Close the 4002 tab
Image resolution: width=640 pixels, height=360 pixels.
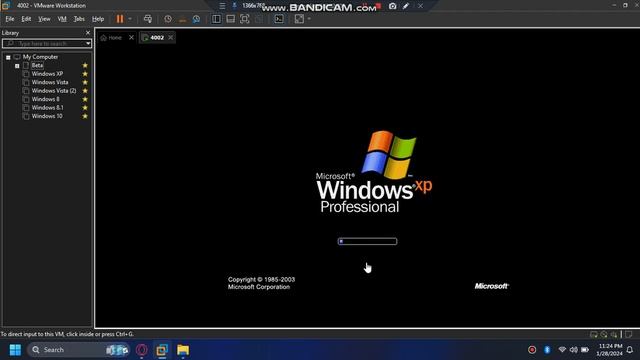click(171, 38)
